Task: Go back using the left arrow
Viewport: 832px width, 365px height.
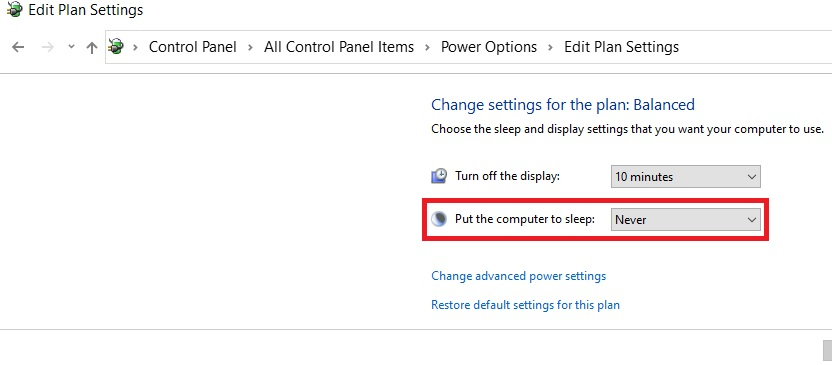Action: pyautogui.click(x=18, y=47)
